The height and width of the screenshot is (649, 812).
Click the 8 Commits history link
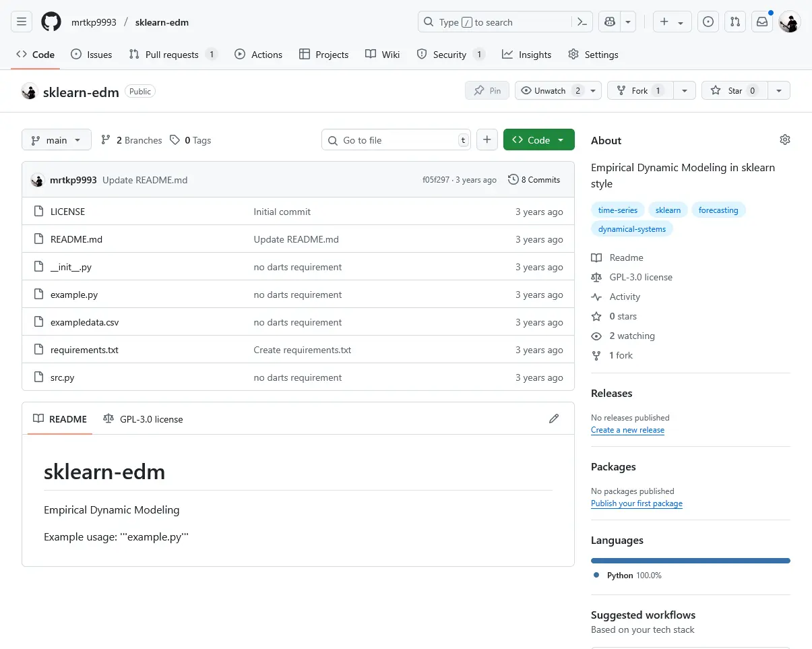(x=534, y=180)
